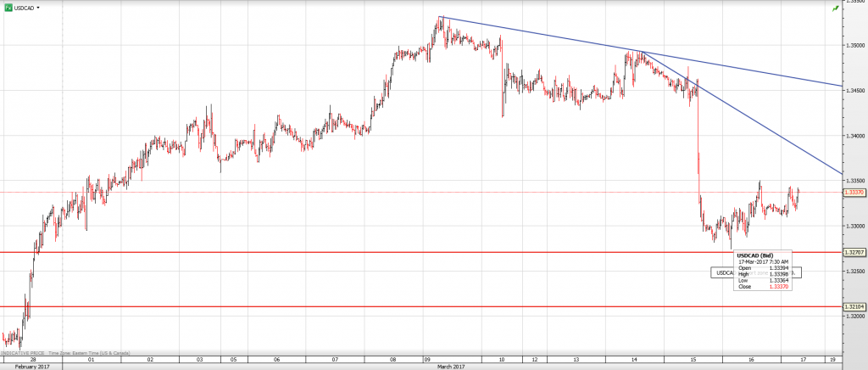868x370 pixels.
Task: Select the 1.32707 support level price tag
Action: [x=854, y=252]
